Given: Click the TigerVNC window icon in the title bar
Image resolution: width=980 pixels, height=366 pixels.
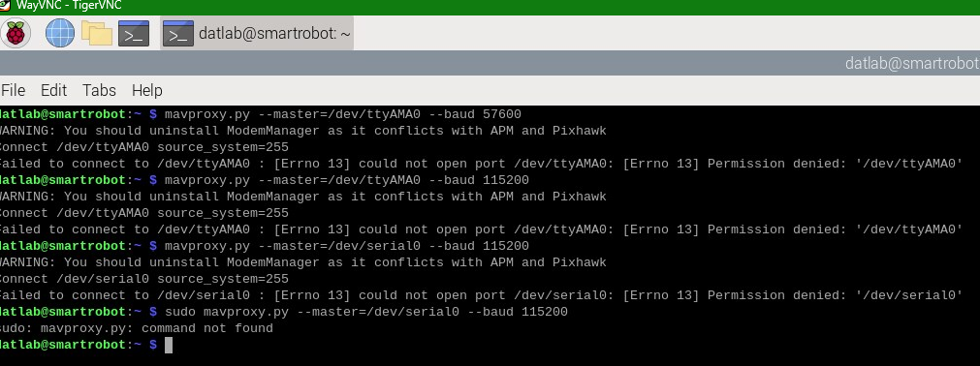Looking at the screenshot, I should pyautogui.click(x=5, y=5).
